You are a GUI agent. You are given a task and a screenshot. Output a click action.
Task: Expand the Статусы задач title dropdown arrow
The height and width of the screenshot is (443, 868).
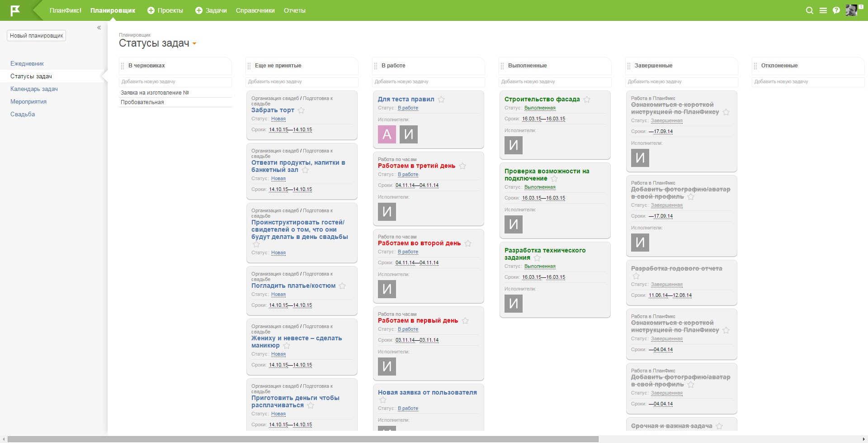(194, 44)
